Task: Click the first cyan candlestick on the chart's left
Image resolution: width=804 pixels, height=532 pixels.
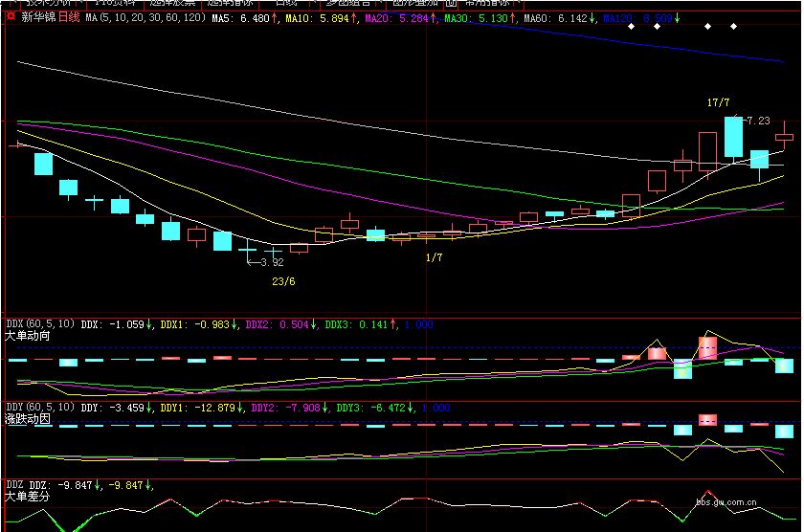Action: coord(43,164)
